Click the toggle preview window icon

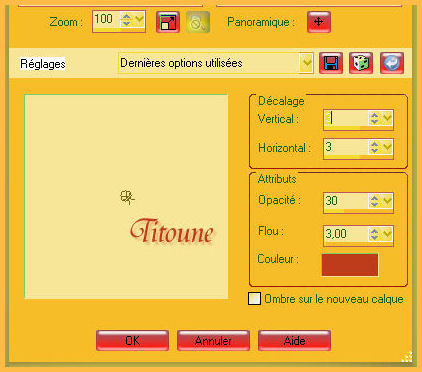pos(168,22)
